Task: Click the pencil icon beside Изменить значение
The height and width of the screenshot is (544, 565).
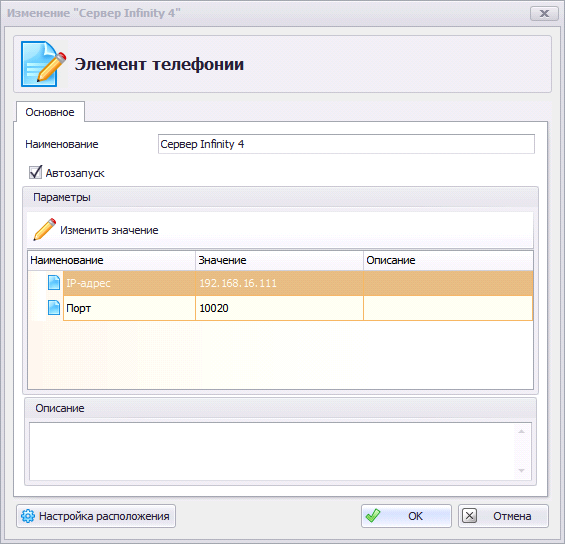Action: (45, 229)
